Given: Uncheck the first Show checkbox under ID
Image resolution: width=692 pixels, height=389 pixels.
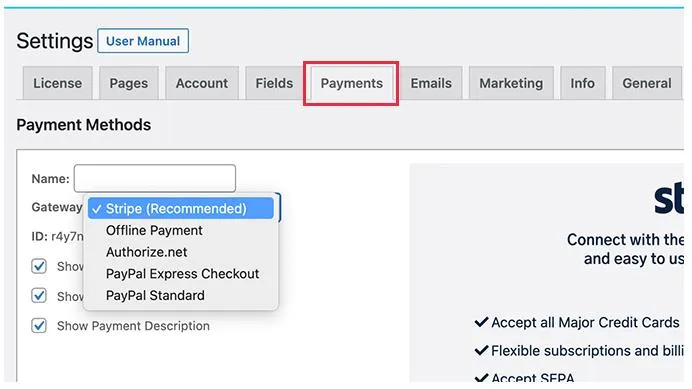Looking at the screenshot, I should click(x=39, y=266).
